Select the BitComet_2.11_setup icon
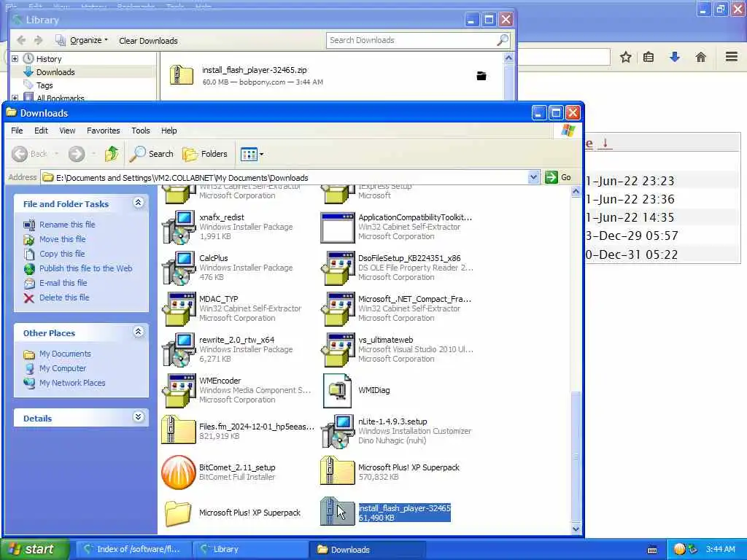This screenshot has width=747, height=560. click(x=178, y=472)
